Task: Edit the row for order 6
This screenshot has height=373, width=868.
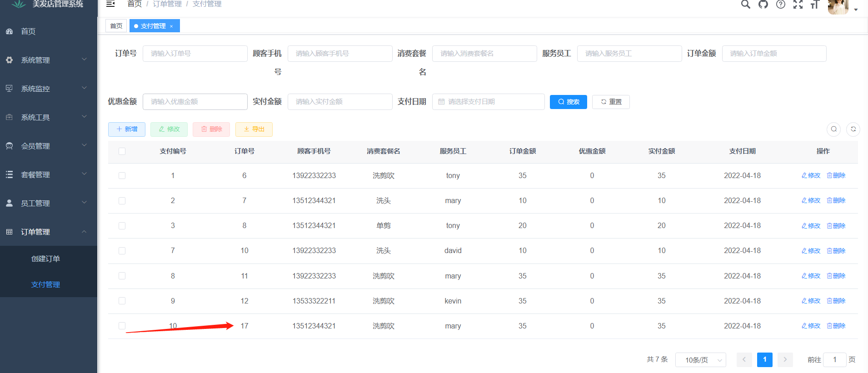Action: 811,175
